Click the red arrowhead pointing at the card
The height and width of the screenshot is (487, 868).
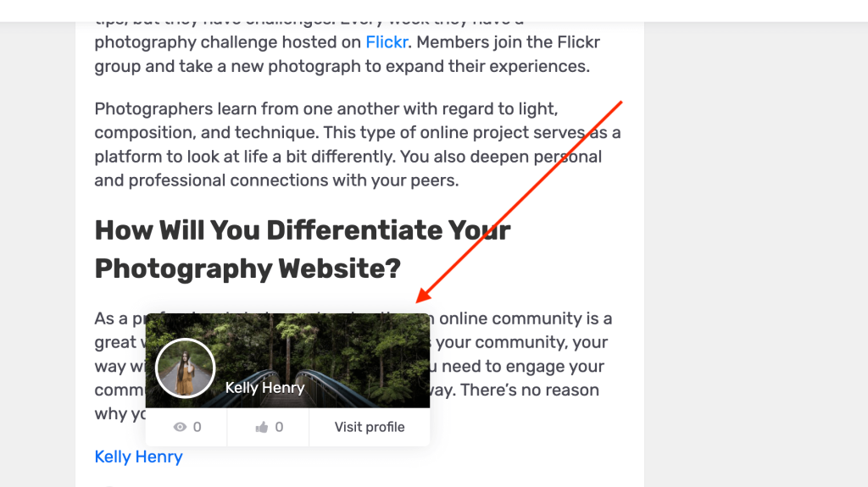[x=423, y=296]
